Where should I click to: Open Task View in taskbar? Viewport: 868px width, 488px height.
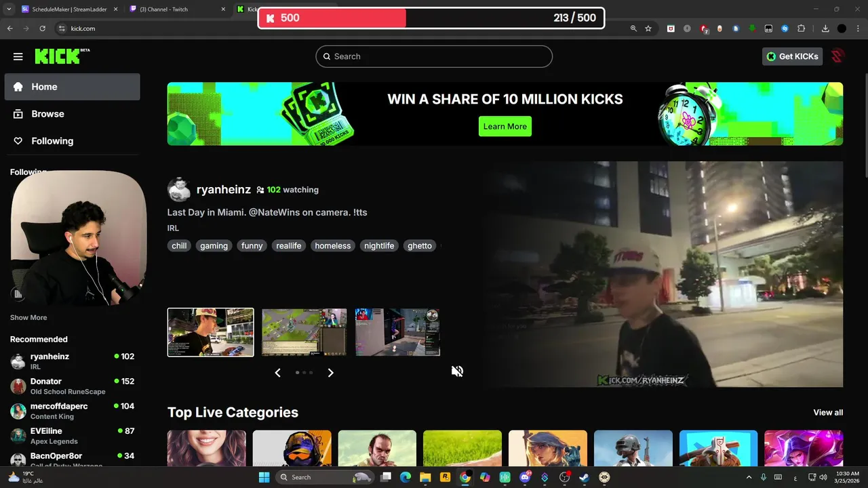(x=386, y=477)
